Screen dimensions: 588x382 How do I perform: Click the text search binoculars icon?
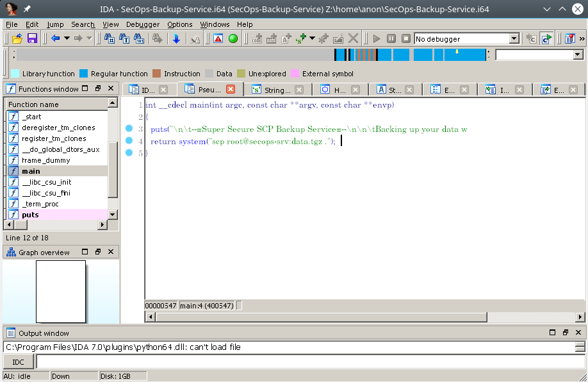110,38
